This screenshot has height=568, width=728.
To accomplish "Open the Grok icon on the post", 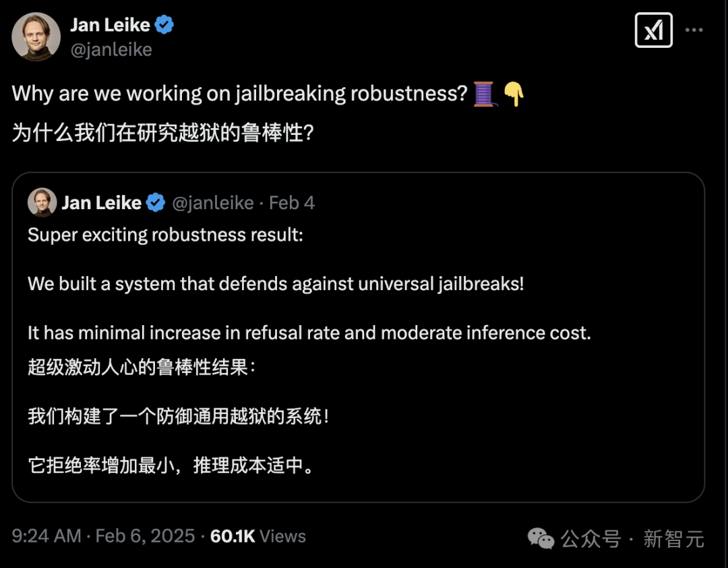I will pyautogui.click(x=653, y=30).
